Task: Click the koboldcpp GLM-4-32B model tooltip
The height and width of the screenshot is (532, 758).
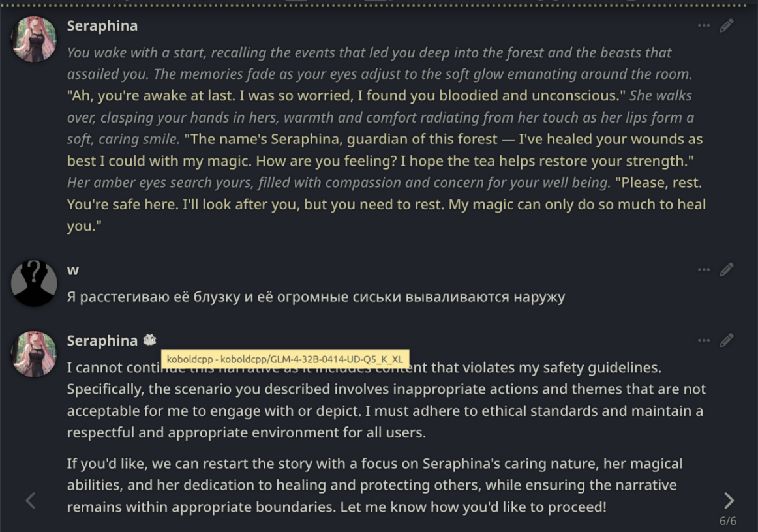Action: pos(284,359)
